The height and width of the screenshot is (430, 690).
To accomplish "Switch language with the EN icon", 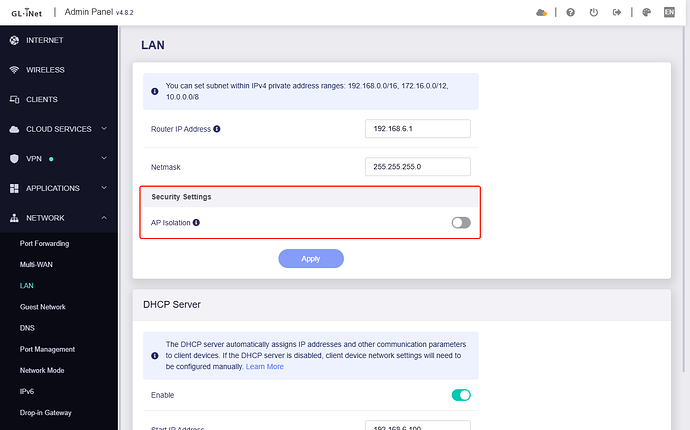I will 670,13.
